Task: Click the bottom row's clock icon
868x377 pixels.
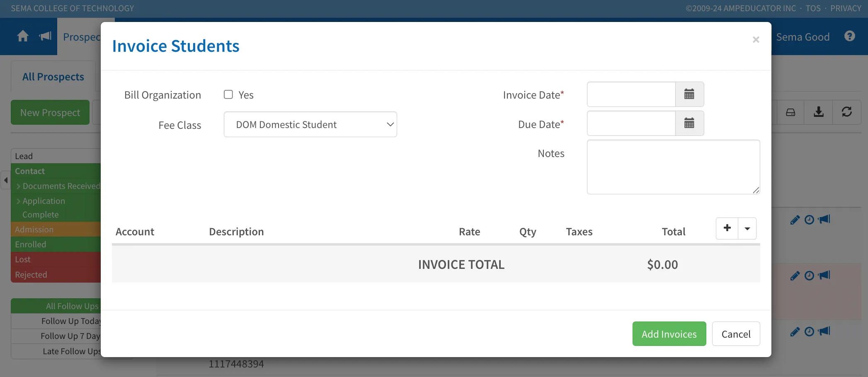Action: click(809, 332)
